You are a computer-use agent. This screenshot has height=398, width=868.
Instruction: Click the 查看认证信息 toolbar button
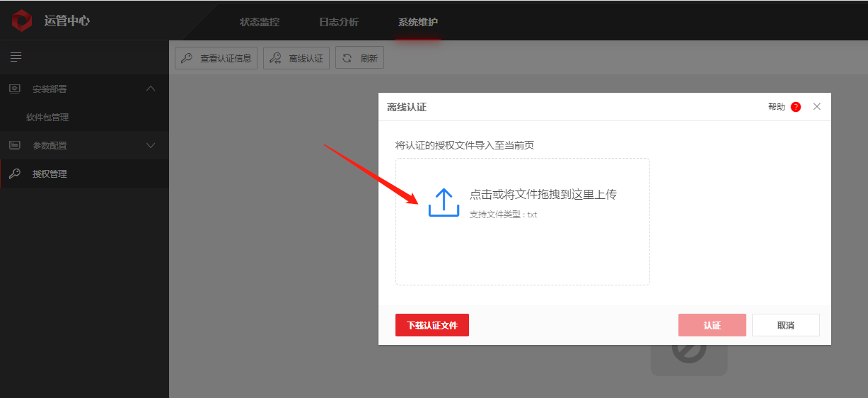click(x=216, y=58)
